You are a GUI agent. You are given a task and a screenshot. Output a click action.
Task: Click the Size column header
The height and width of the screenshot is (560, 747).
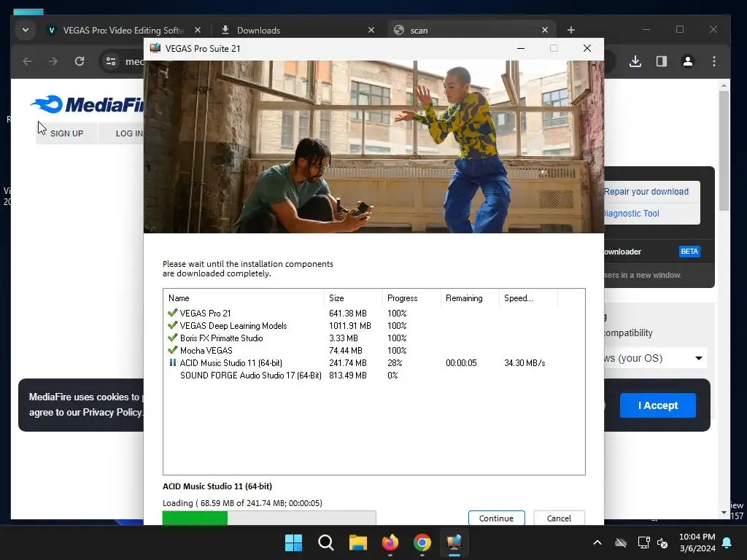pos(353,298)
